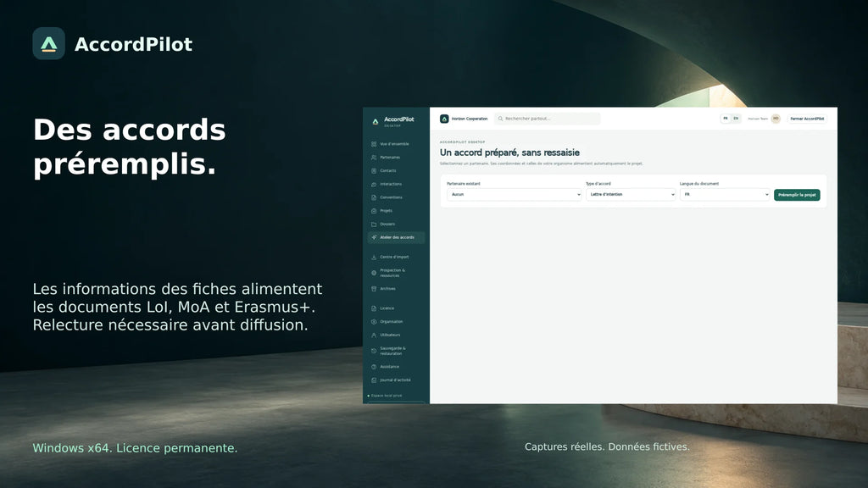868x488 pixels.
Task: Open Sauvegarde & restauration via its icon
Action: coord(374,351)
